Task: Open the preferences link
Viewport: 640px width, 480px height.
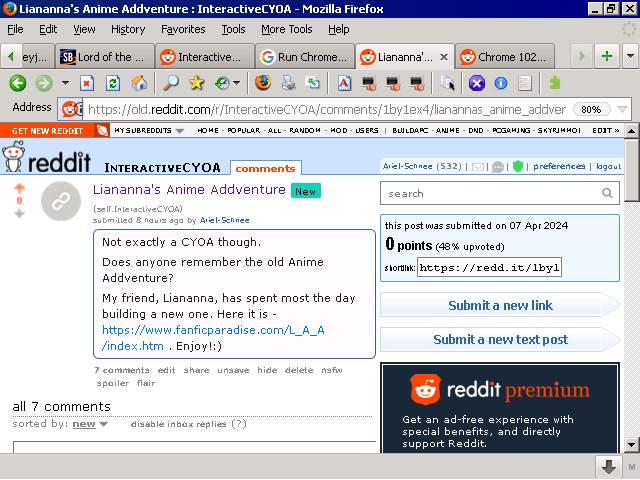Action: coord(559,166)
